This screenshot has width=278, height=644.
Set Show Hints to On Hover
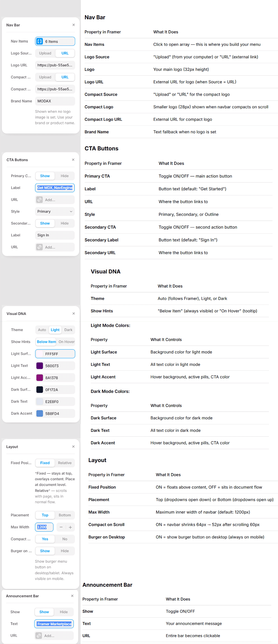tap(66, 342)
